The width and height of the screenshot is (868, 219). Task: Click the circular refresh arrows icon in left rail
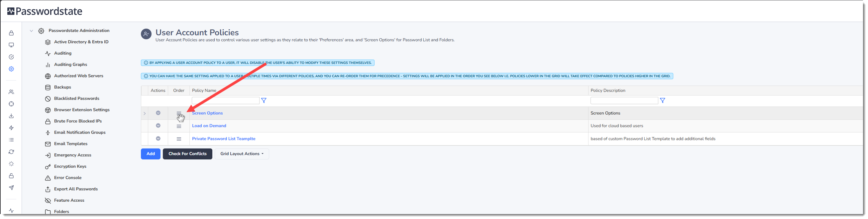(11, 152)
